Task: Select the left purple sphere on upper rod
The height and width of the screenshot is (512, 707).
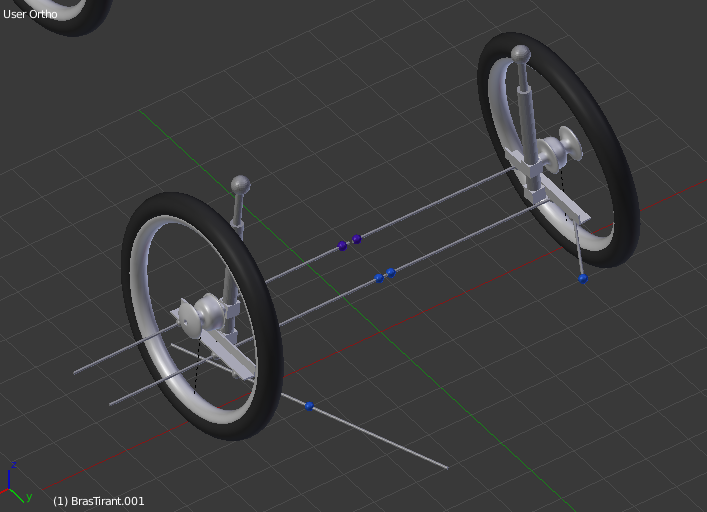Action: [343, 245]
